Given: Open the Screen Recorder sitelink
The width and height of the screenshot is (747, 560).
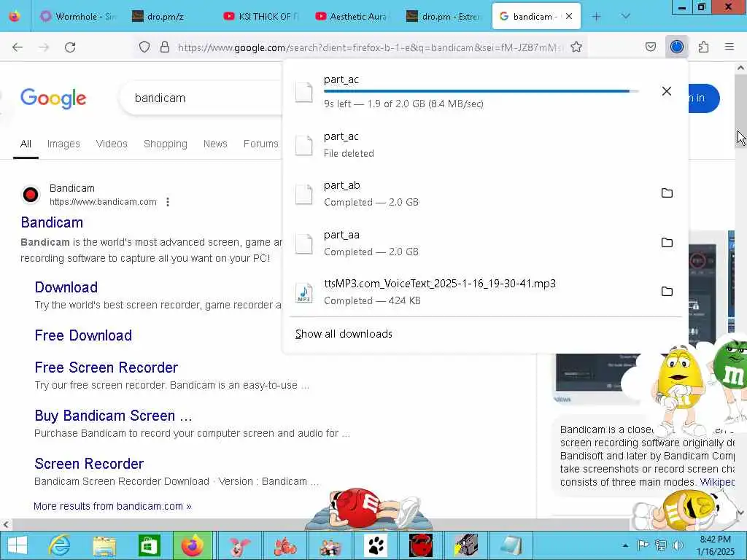Looking at the screenshot, I should pos(89,464).
